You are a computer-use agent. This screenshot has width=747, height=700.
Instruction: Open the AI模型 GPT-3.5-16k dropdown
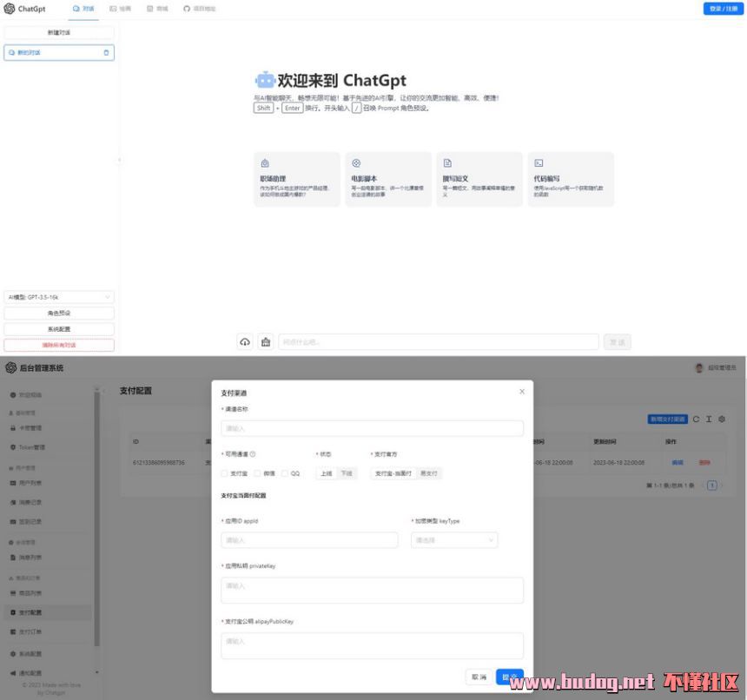pyautogui.click(x=59, y=297)
